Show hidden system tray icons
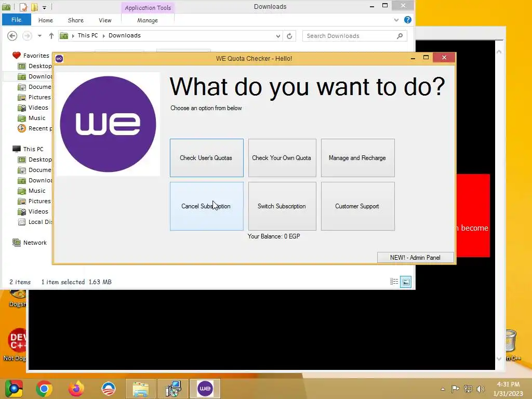This screenshot has height=399, width=532. pos(443,389)
